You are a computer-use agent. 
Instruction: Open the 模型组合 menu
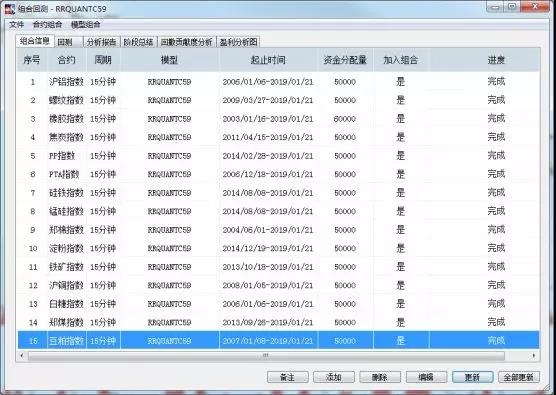tap(85, 24)
